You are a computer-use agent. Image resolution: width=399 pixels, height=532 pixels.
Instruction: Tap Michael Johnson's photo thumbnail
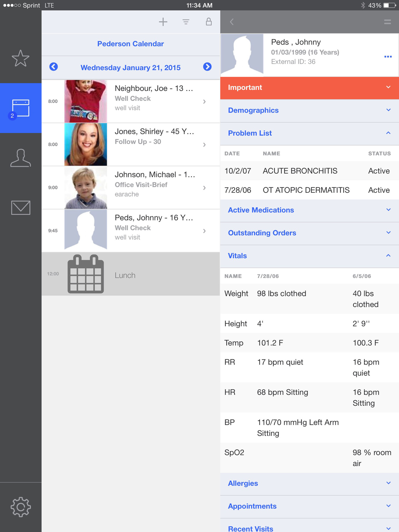pos(86,187)
